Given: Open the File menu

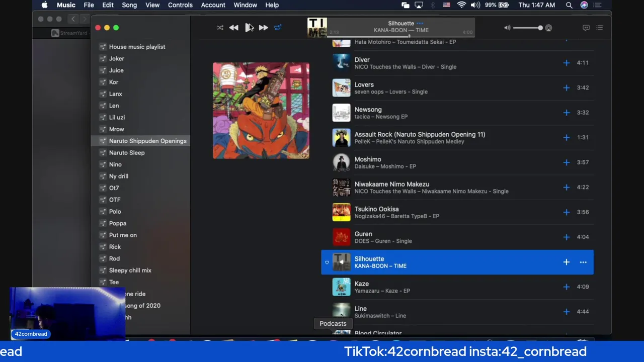Looking at the screenshot, I should point(89,5).
